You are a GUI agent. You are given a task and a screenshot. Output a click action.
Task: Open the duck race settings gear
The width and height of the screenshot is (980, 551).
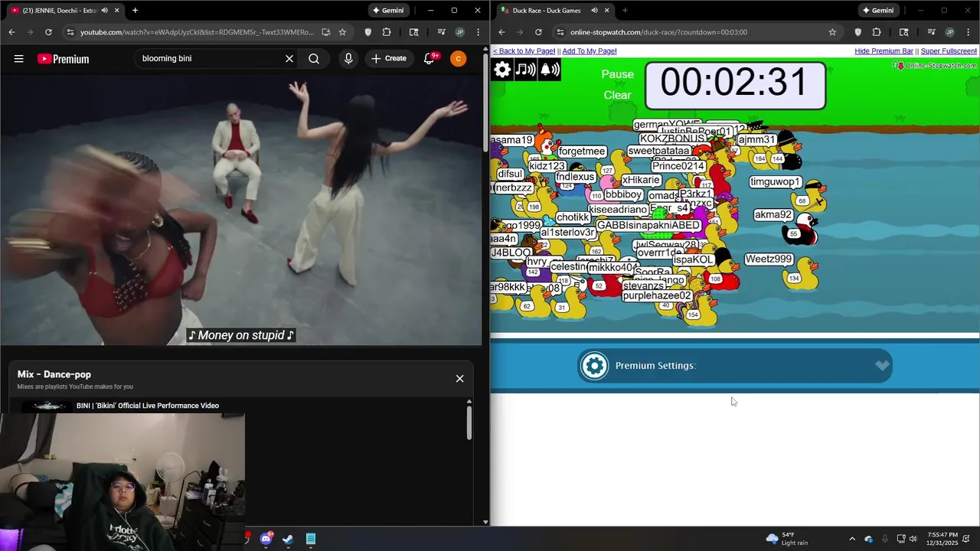502,70
